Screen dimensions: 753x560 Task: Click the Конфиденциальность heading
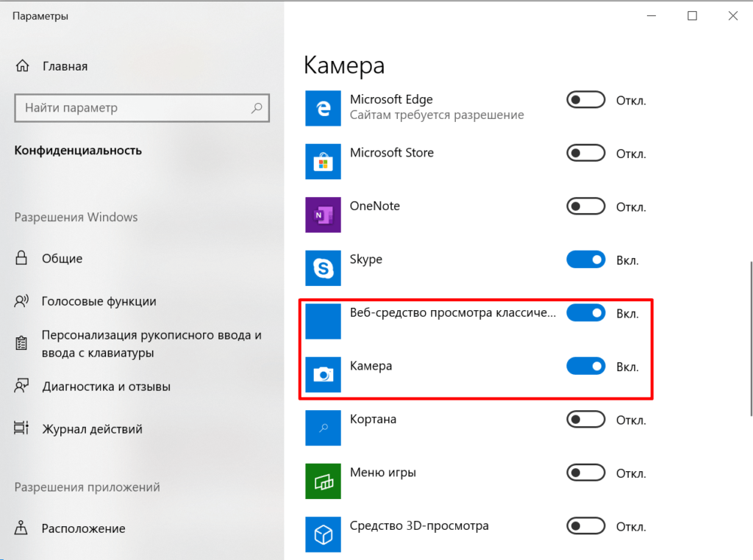point(78,151)
